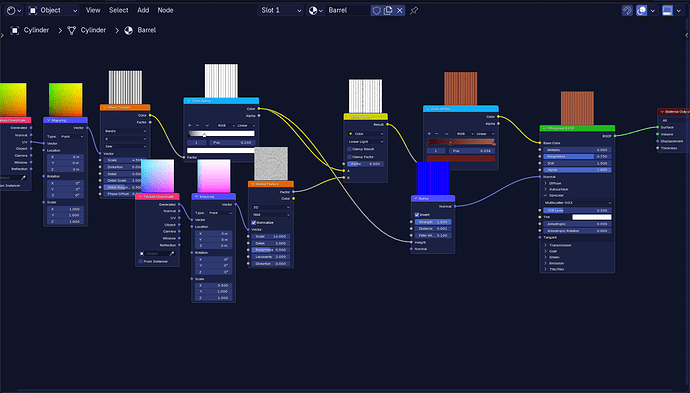
Task: Click Factor 0.300 slider in Mix node
Action: coord(365,164)
